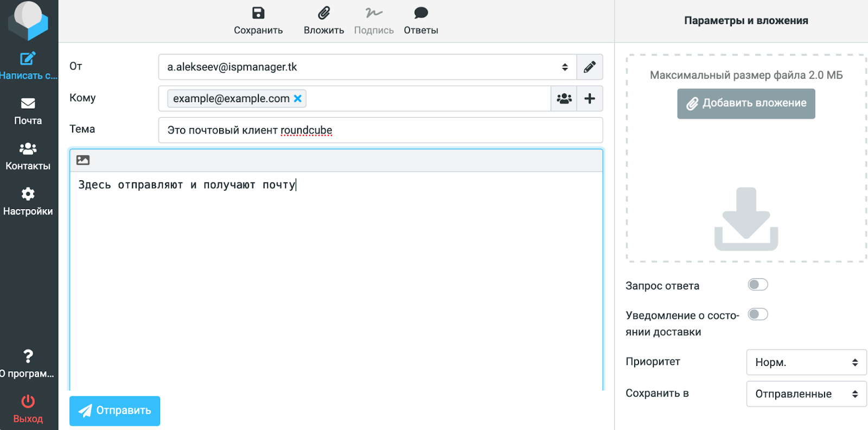This screenshot has width=868, height=430.
Task: Log out with the Выход button
Action: tap(28, 409)
